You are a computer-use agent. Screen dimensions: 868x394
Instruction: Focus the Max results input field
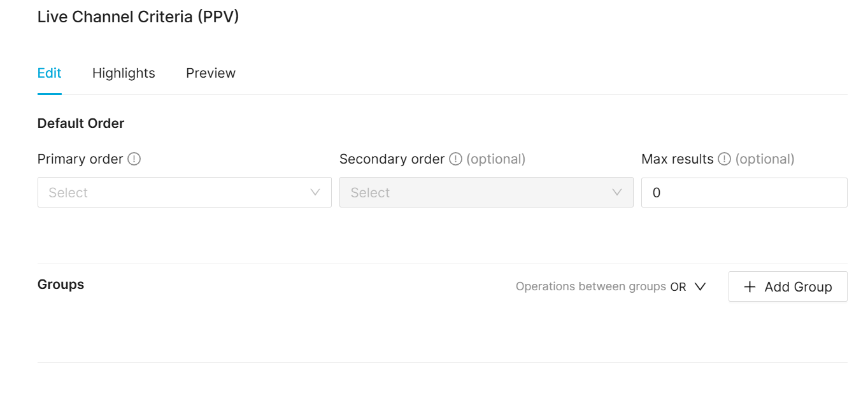[x=744, y=192]
